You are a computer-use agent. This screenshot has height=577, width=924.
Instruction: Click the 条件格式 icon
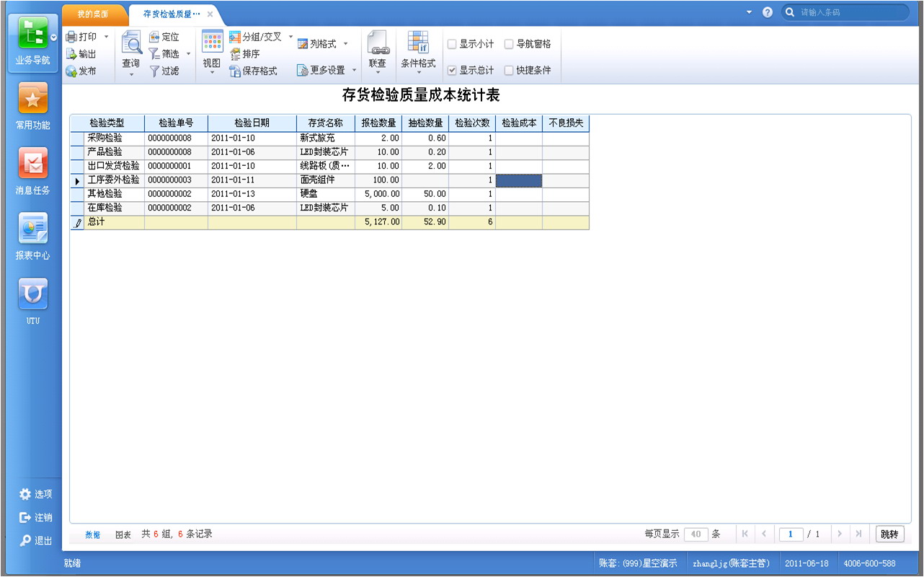pyautogui.click(x=418, y=42)
